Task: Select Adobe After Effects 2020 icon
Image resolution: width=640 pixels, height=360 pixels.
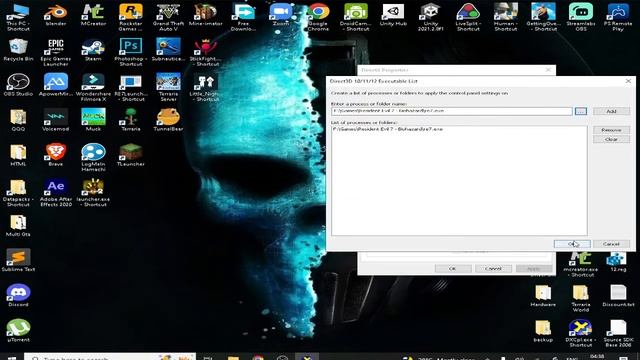Action: tap(56, 193)
